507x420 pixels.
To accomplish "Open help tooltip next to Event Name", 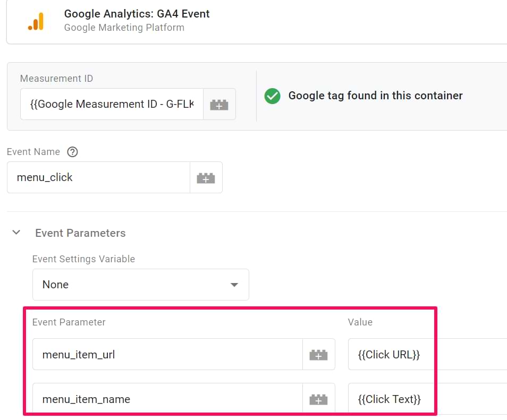I will pyautogui.click(x=73, y=152).
